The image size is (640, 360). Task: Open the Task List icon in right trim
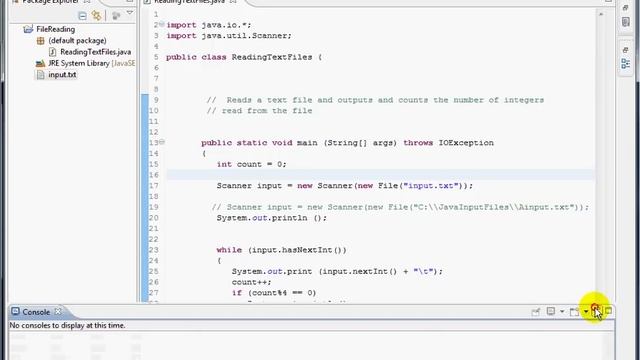click(x=625, y=22)
